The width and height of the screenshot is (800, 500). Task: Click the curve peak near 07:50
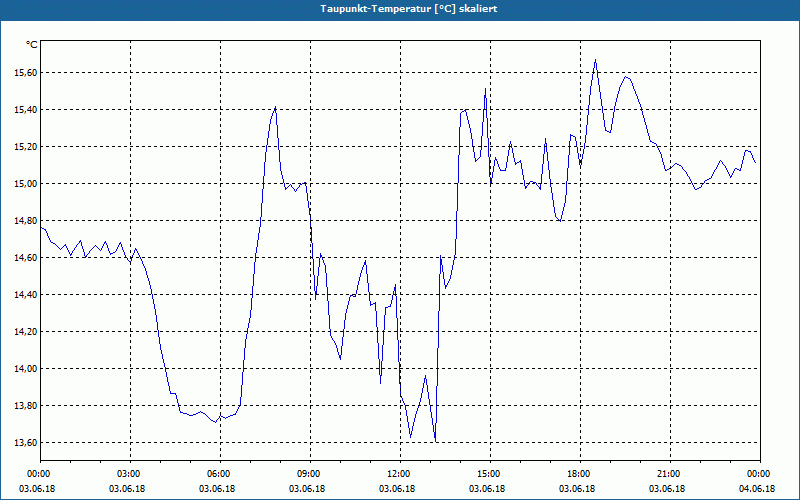tap(276, 107)
